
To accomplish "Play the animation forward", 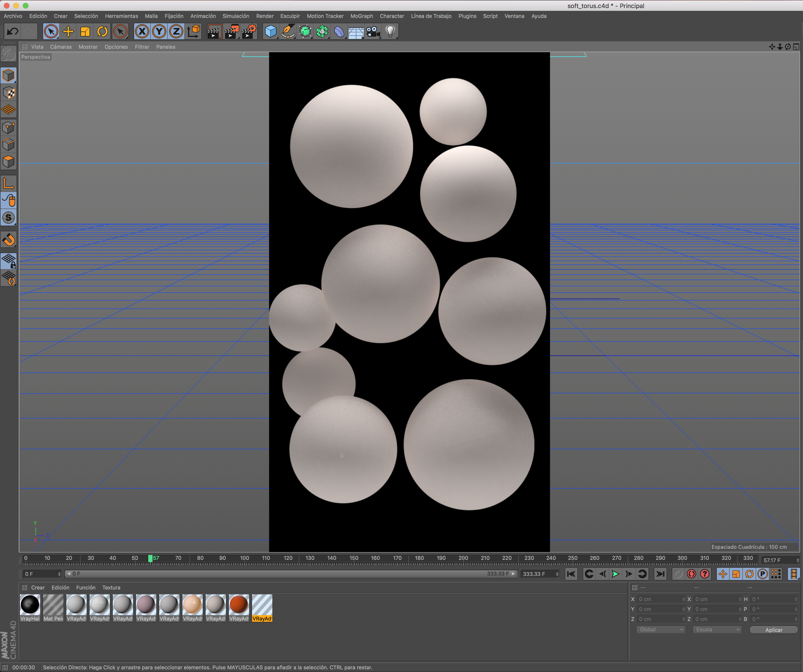I will tap(615, 574).
